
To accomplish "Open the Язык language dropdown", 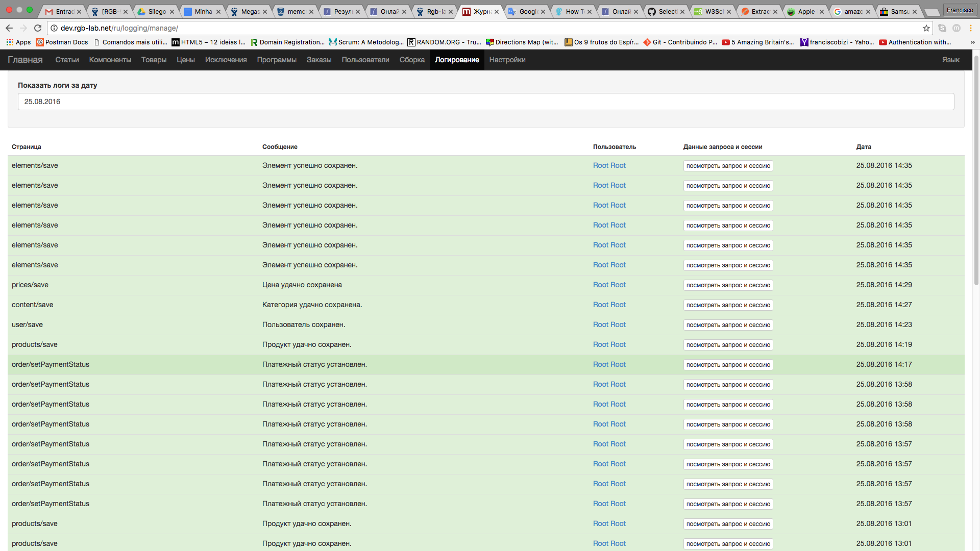I will (x=950, y=60).
